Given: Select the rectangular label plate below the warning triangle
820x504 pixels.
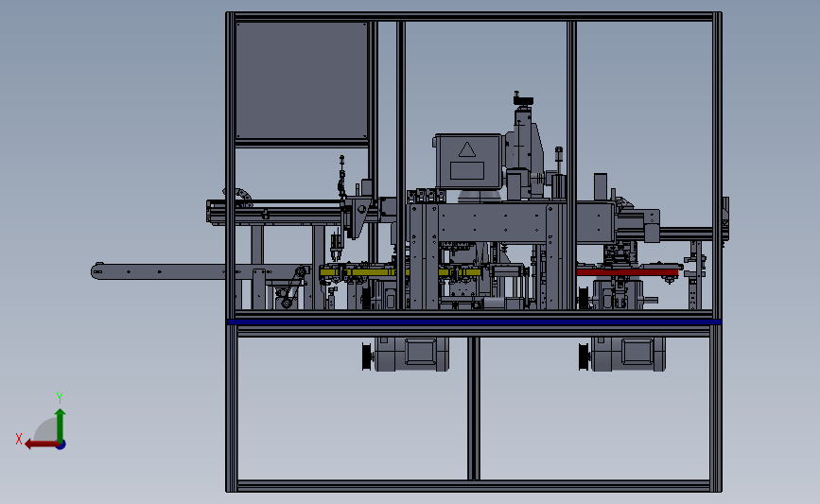Looking at the screenshot, I should (467, 170).
